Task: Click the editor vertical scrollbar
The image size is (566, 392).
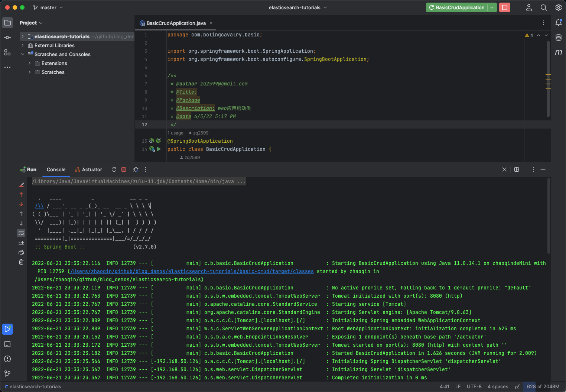Action: coord(548,78)
